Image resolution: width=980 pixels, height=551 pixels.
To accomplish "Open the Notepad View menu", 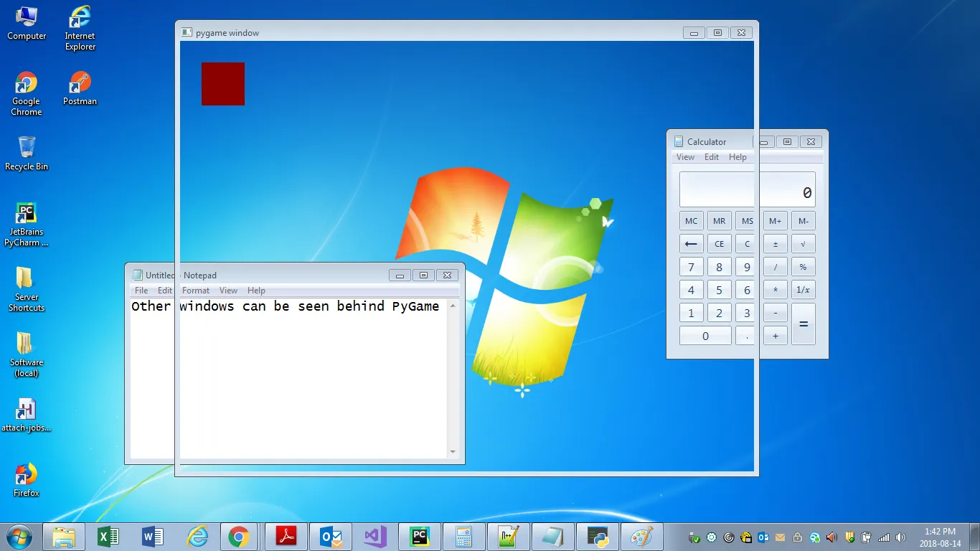I will (228, 291).
